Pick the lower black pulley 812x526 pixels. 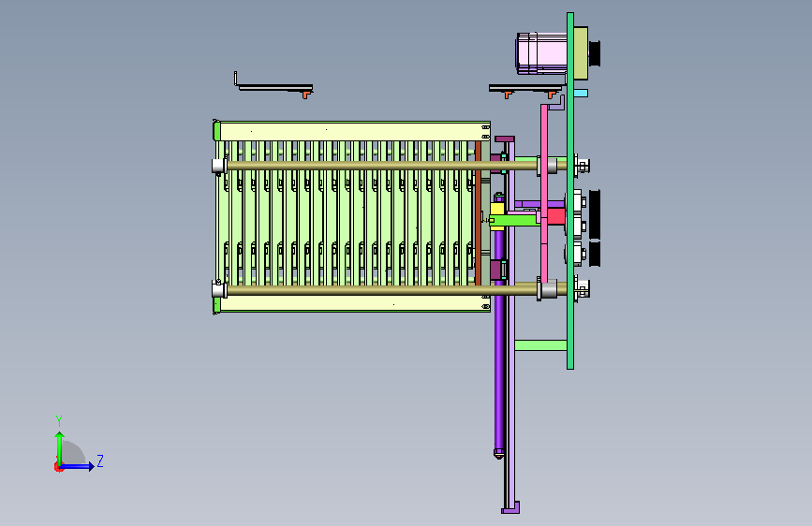tap(595, 255)
